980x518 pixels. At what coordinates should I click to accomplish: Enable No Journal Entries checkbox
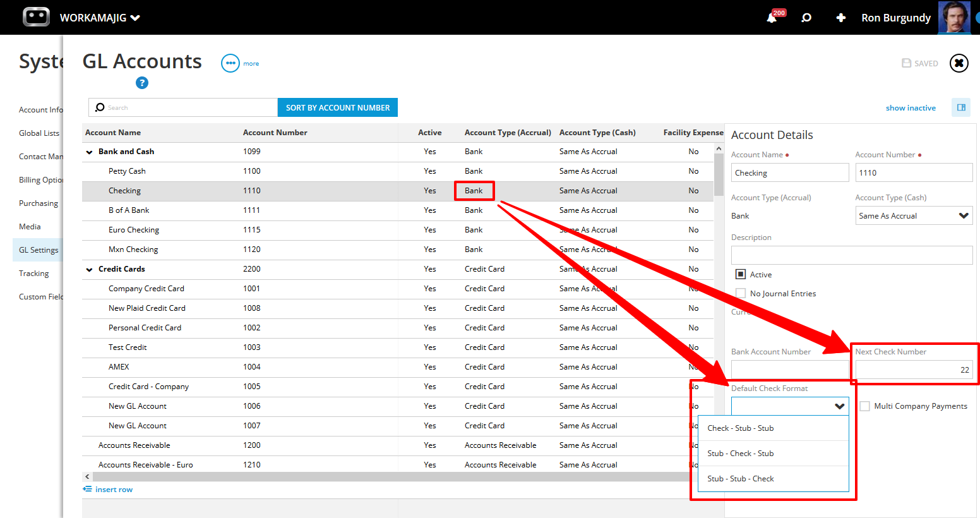click(741, 293)
